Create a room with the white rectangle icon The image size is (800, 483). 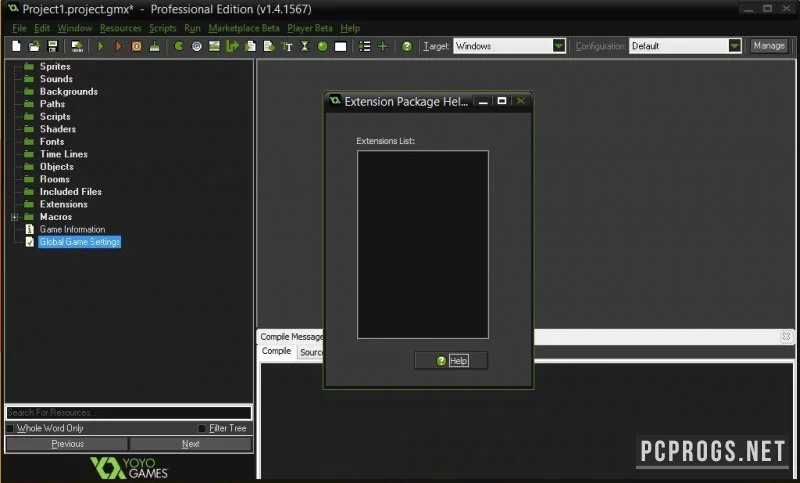(340, 46)
